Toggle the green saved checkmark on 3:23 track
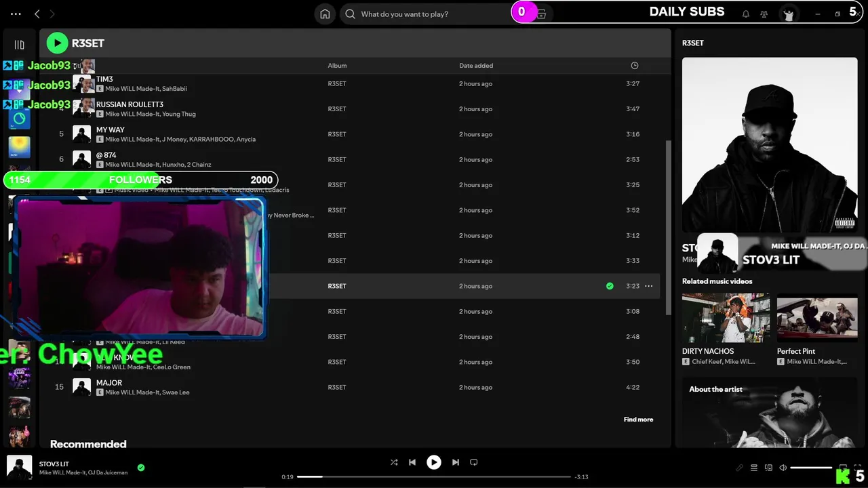Viewport: 868px width, 488px height. (610, 286)
